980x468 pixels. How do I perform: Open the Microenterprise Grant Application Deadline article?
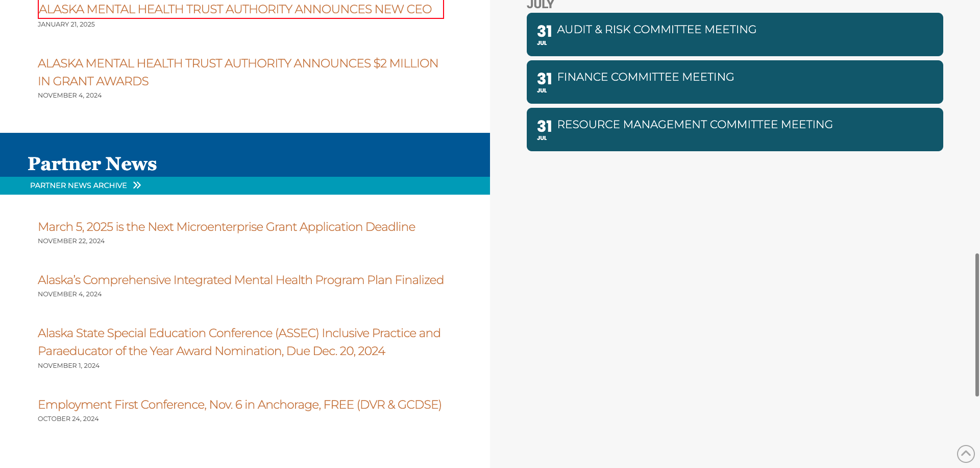[x=226, y=227]
